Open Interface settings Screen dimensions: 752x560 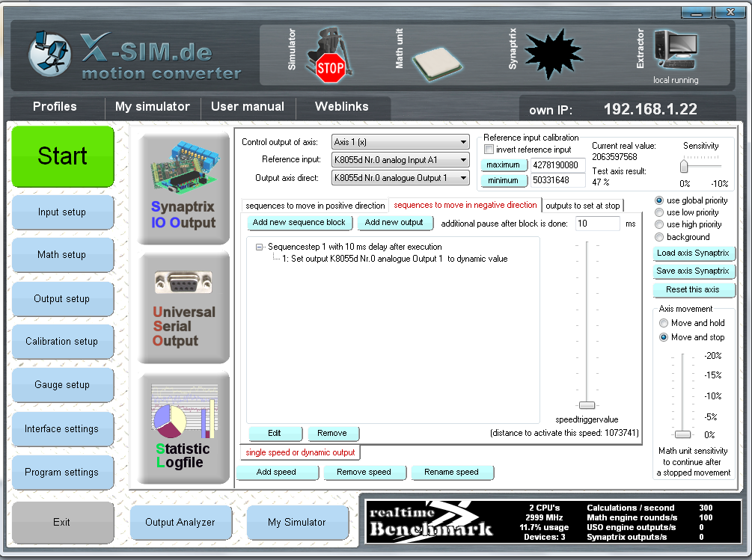point(62,428)
